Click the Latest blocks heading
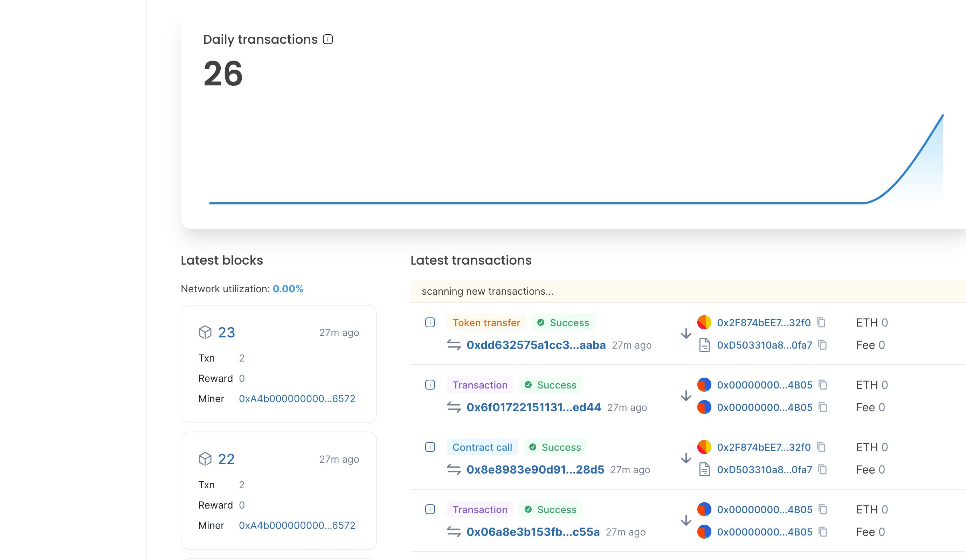 (x=222, y=260)
